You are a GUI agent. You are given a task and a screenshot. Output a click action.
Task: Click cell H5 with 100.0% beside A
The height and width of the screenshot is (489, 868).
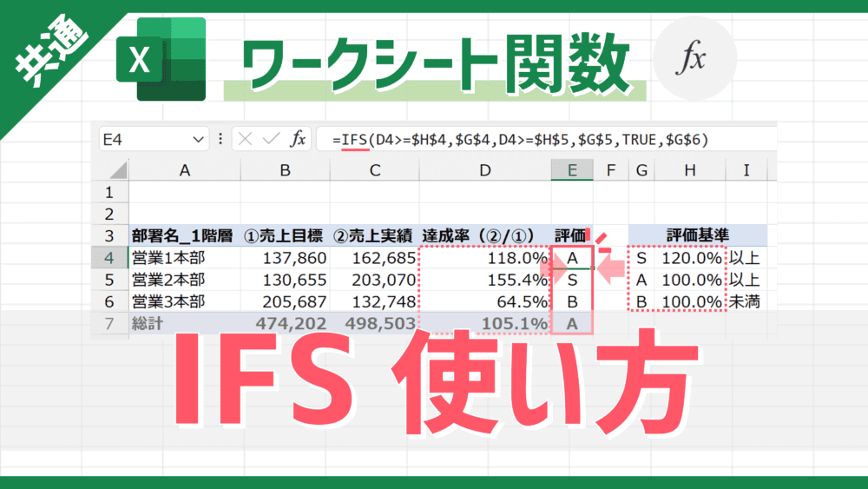click(x=690, y=280)
